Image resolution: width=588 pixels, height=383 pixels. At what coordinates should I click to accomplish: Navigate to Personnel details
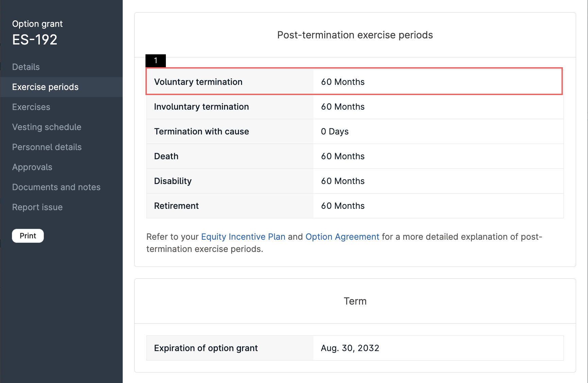[x=47, y=147]
